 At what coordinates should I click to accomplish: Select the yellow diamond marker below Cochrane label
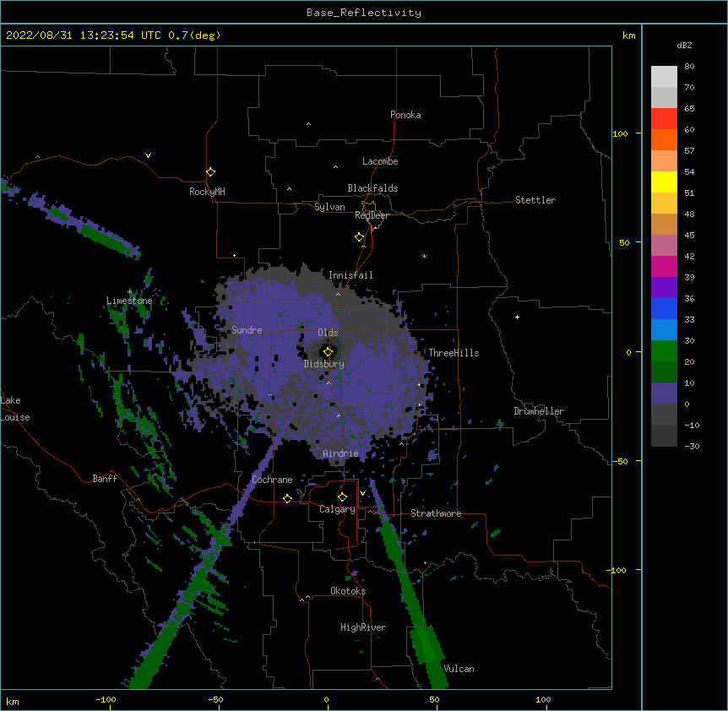click(x=287, y=498)
